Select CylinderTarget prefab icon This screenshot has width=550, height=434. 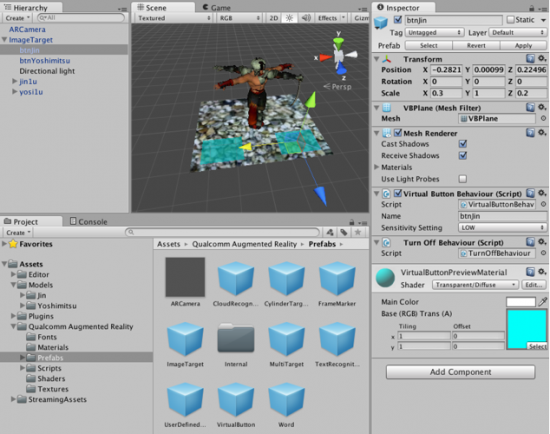pos(286,278)
